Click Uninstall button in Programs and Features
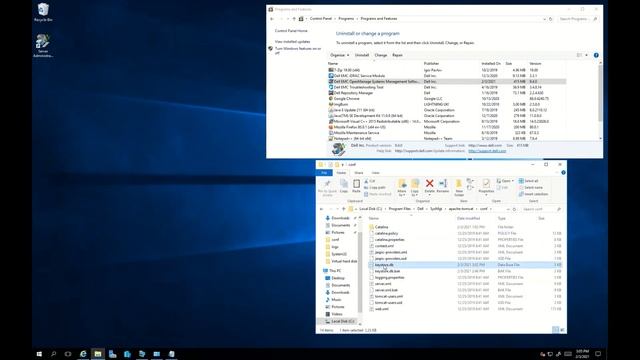 [x=362, y=55]
